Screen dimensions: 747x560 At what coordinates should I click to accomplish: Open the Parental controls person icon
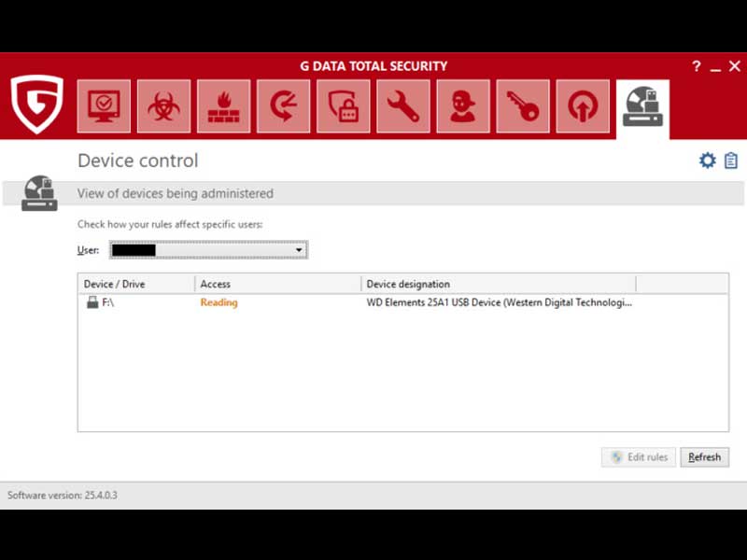pos(463,106)
